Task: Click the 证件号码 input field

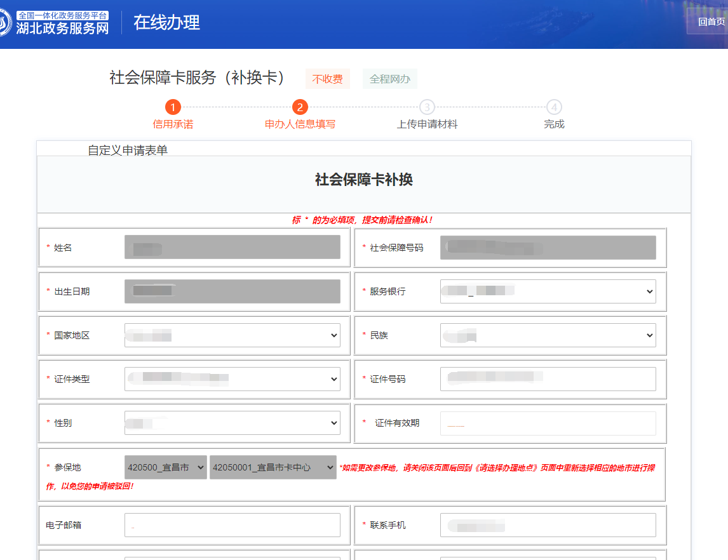Action: coord(548,379)
